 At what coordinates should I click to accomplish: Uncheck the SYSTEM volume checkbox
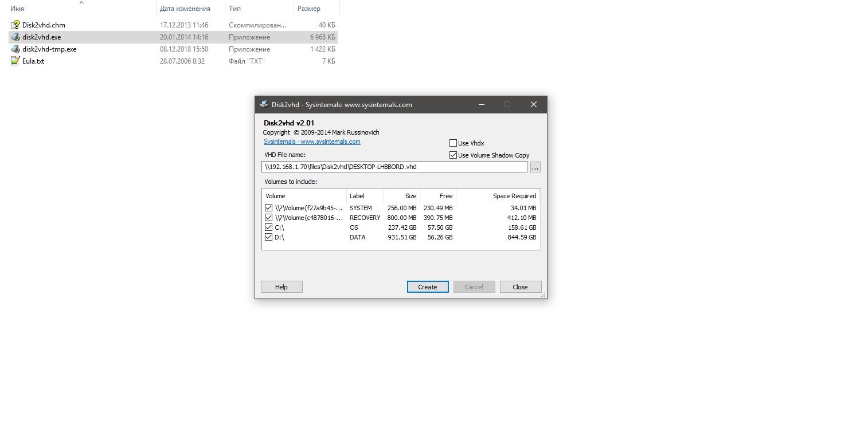pyautogui.click(x=269, y=208)
